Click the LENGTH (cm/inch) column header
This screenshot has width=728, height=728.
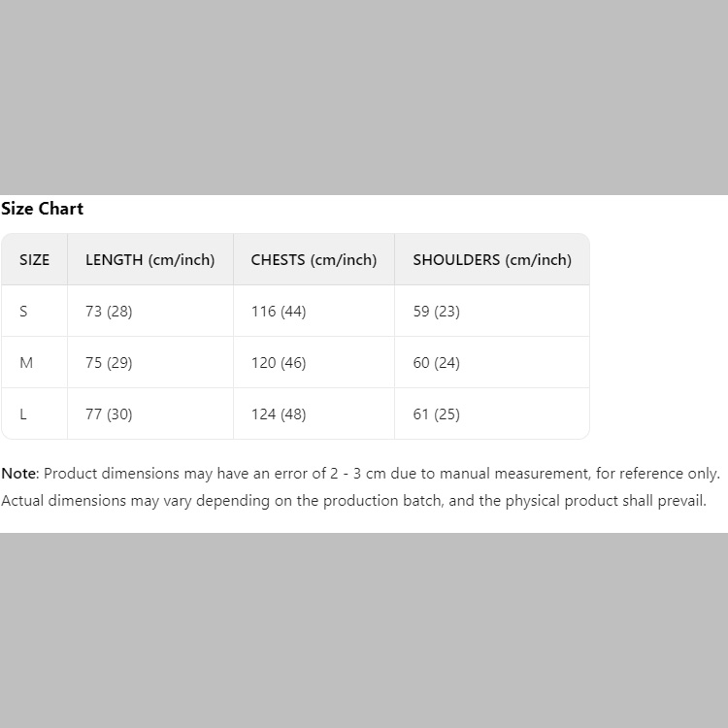(150, 260)
